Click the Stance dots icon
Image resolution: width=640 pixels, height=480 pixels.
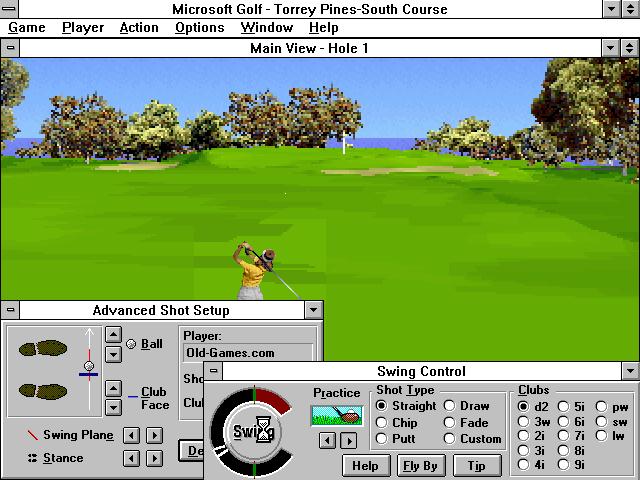coord(32,458)
